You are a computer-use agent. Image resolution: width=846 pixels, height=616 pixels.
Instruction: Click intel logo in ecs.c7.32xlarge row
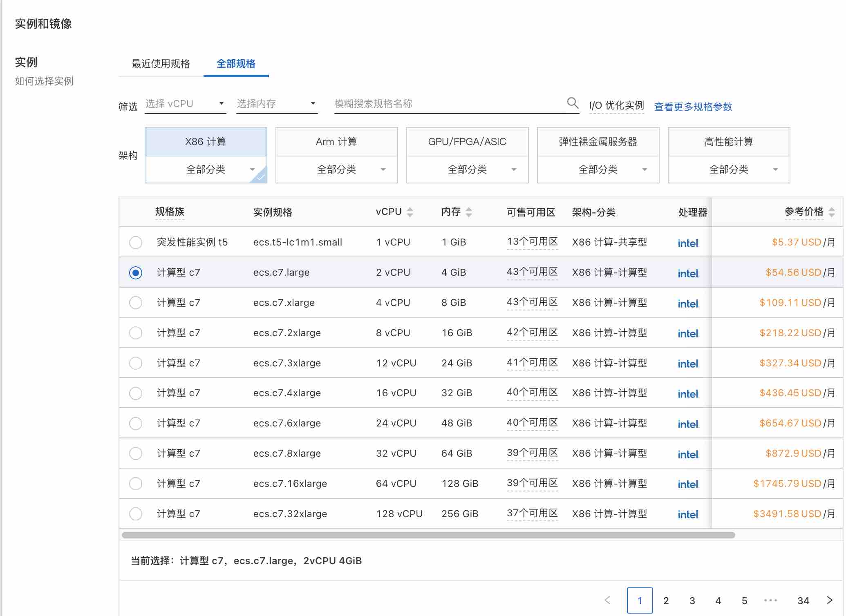pyautogui.click(x=688, y=514)
